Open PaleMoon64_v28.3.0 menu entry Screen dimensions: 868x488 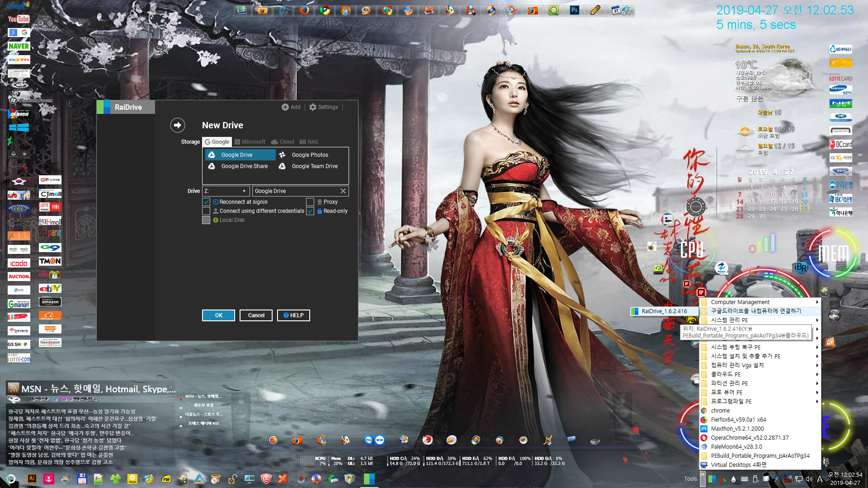759,447
